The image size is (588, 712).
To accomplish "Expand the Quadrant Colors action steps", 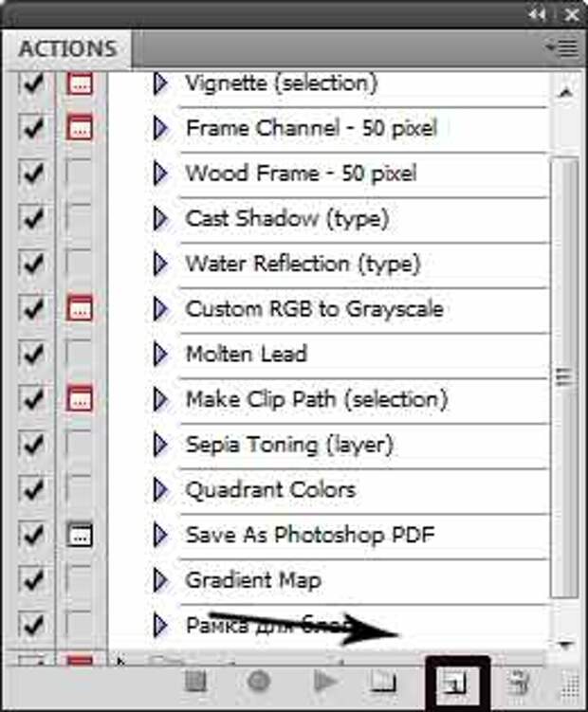I will tap(160, 489).
